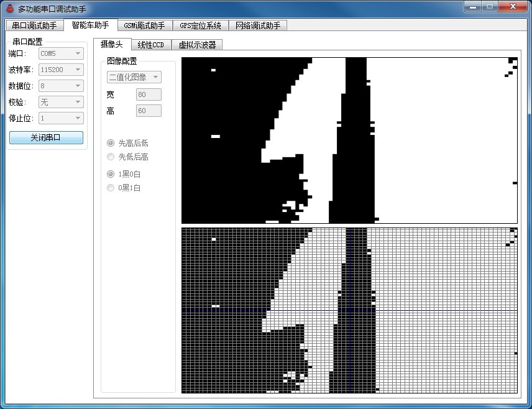Viewport: 532px width, 409px height.
Task: Open the 虚拟示波器 sub-tab
Action: click(197, 45)
